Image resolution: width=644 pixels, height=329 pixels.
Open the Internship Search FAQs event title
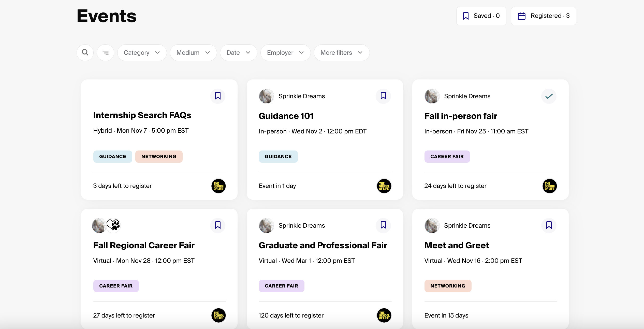point(142,115)
